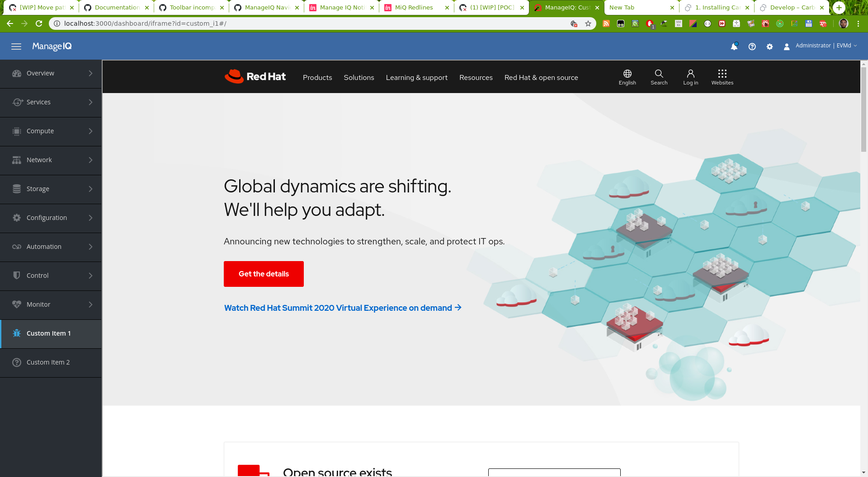
Task: Click the Monitor heartbeat icon
Action: [x=17, y=304]
